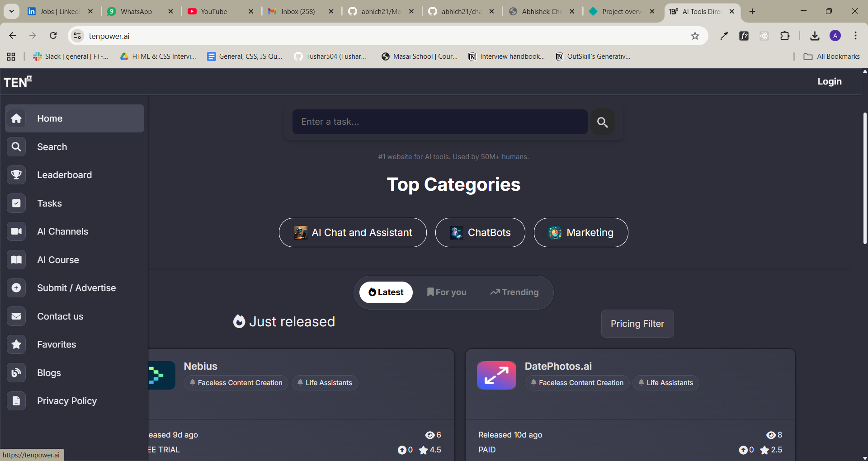Click the Login link
Image resolution: width=868 pixels, height=461 pixels.
[x=829, y=81]
